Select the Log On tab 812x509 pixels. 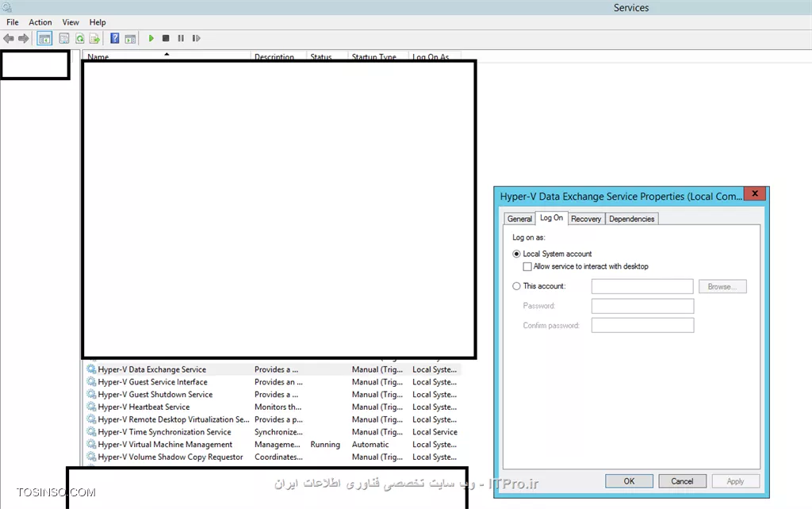(x=552, y=218)
